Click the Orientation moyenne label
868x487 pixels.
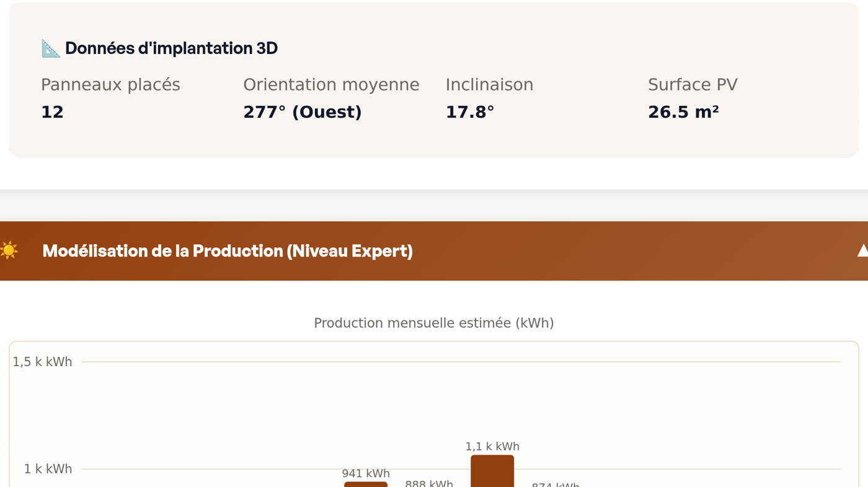click(331, 85)
